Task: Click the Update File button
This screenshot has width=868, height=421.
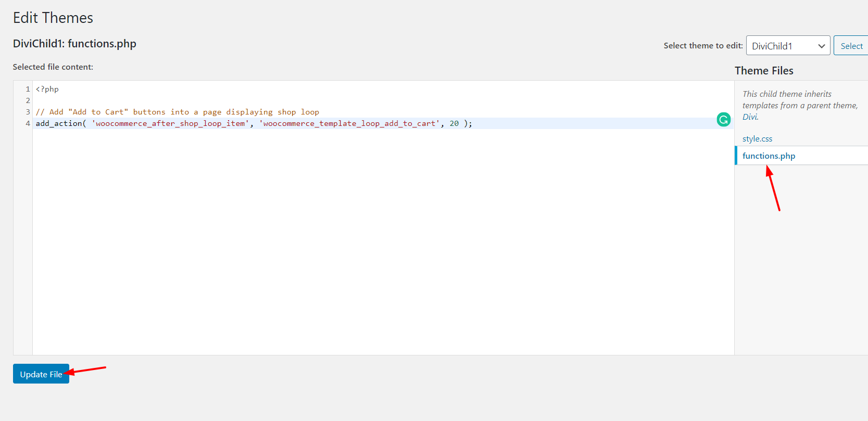Action: [41, 374]
